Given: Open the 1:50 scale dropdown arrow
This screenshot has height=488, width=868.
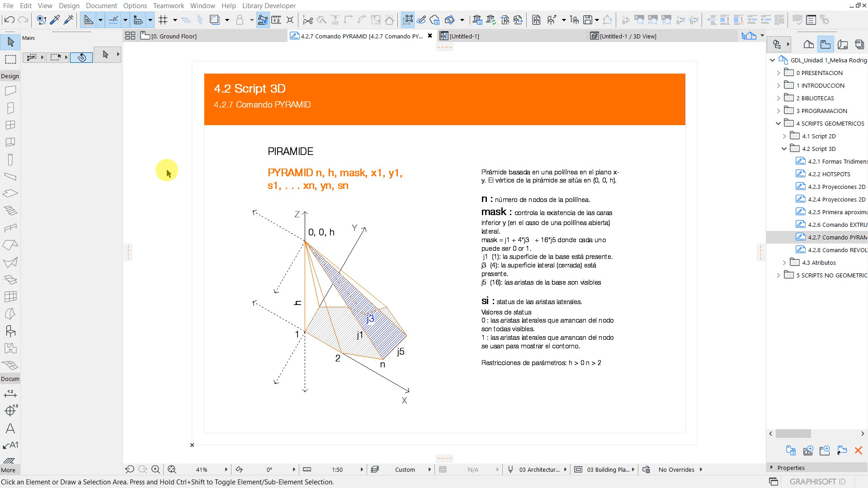Looking at the screenshot, I should pos(362,469).
